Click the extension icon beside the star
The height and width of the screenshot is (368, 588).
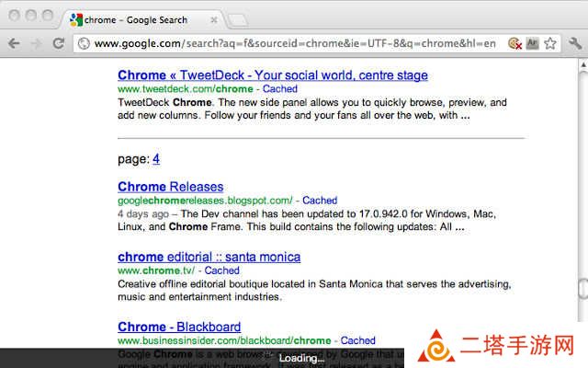point(533,43)
